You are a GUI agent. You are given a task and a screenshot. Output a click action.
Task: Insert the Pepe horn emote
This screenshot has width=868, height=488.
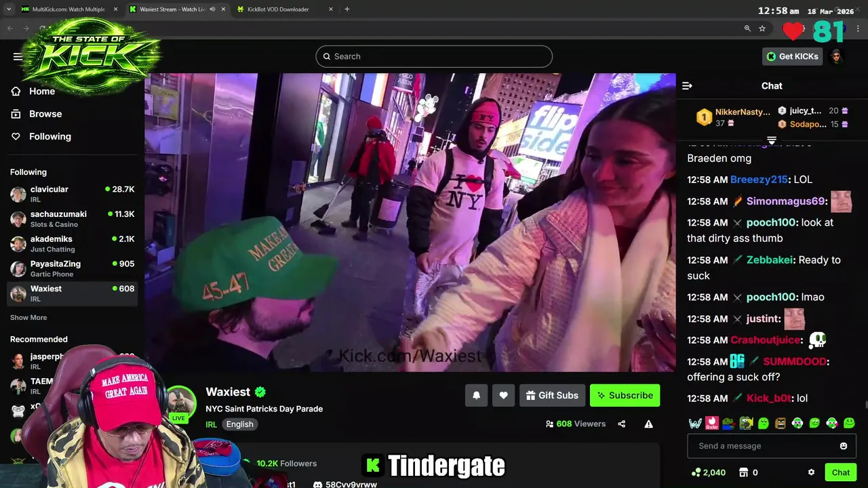coord(746,423)
